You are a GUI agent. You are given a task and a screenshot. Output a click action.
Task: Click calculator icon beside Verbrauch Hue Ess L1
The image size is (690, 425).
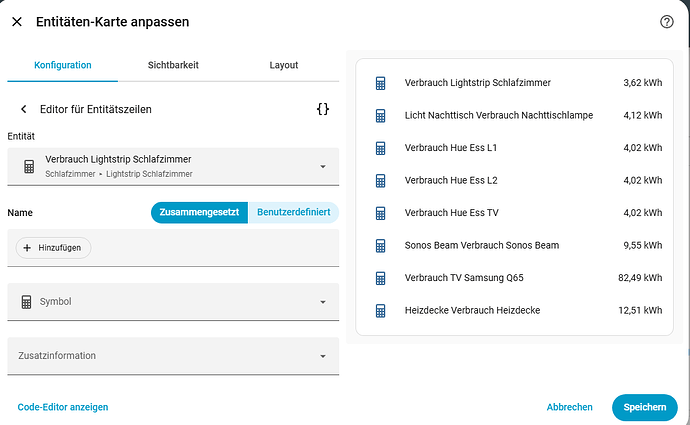click(x=380, y=148)
